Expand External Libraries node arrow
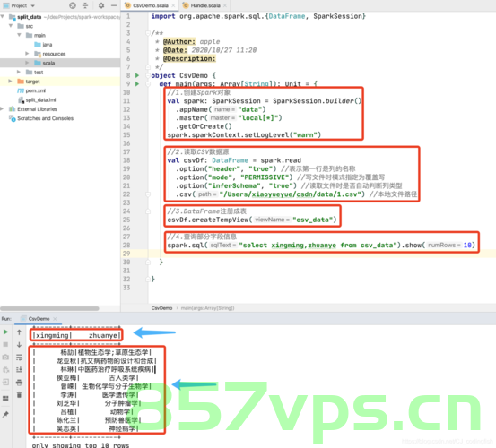Viewport: 496px width, 448px height. (x=3, y=109)
